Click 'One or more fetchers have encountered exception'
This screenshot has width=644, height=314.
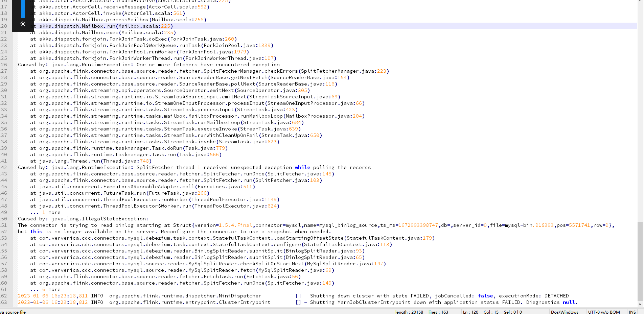click(x=208, y=65)
